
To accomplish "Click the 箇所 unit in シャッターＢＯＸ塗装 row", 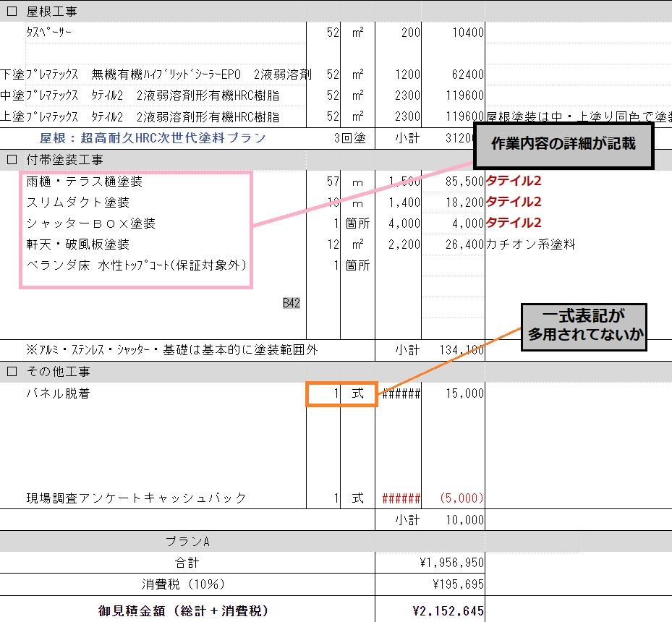I will tap(357, 223).
